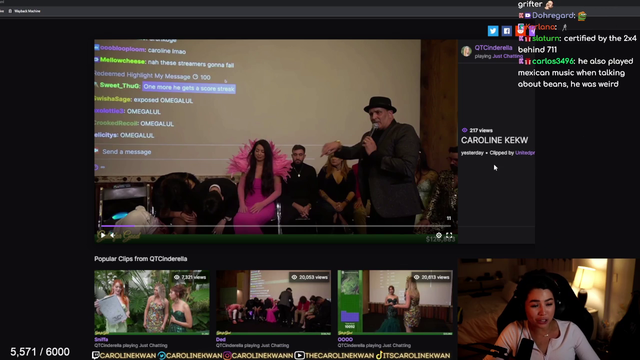Image resolution: width=640 pixels, height=360 pixels.
Task: Click the Sniffa clip title
Action: [x=101, y=340]
